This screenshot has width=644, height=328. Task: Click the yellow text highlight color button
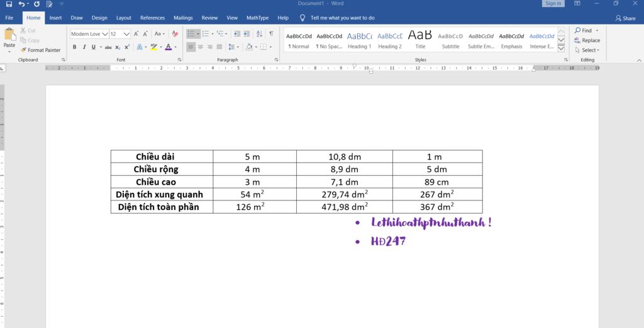point(154,47)
